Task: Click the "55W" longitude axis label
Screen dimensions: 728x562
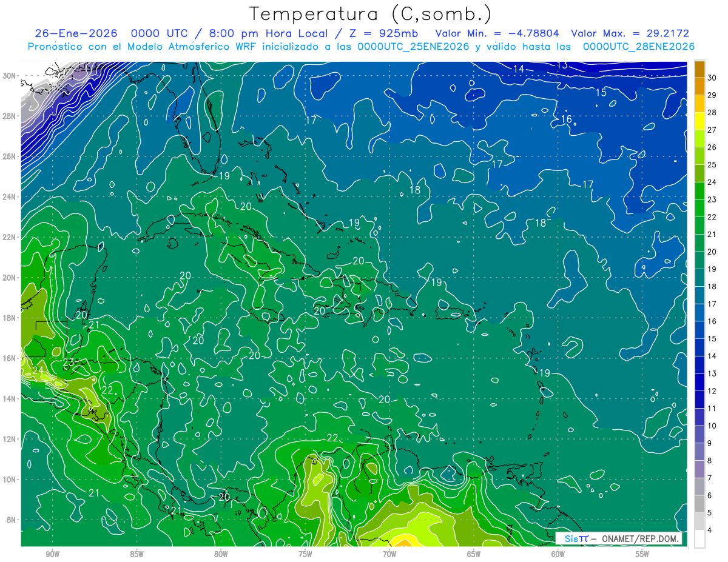Action: point(642,554)
